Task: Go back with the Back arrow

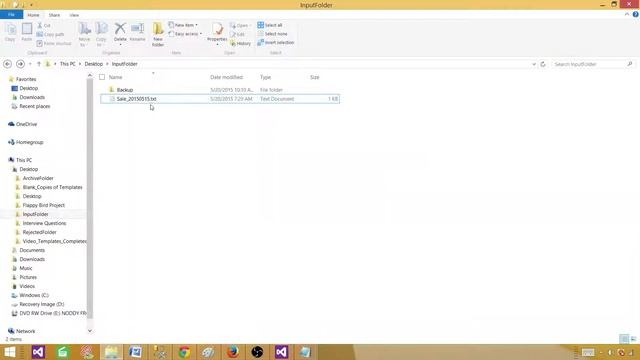Action: (x=7, y=64)
